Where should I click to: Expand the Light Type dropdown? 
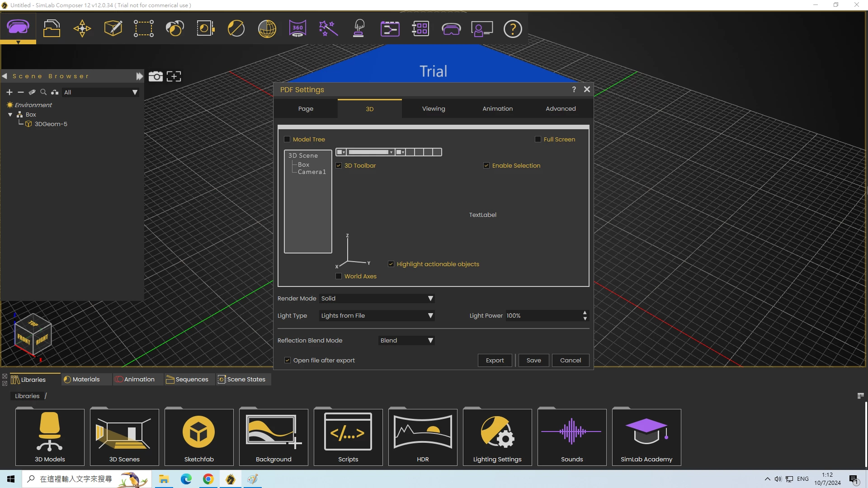tap(377, 315)
